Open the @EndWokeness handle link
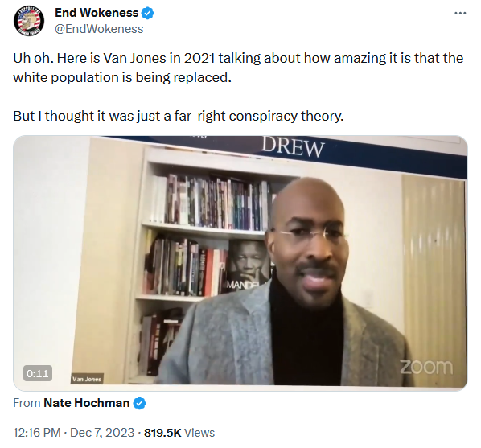 pos(99,29)
